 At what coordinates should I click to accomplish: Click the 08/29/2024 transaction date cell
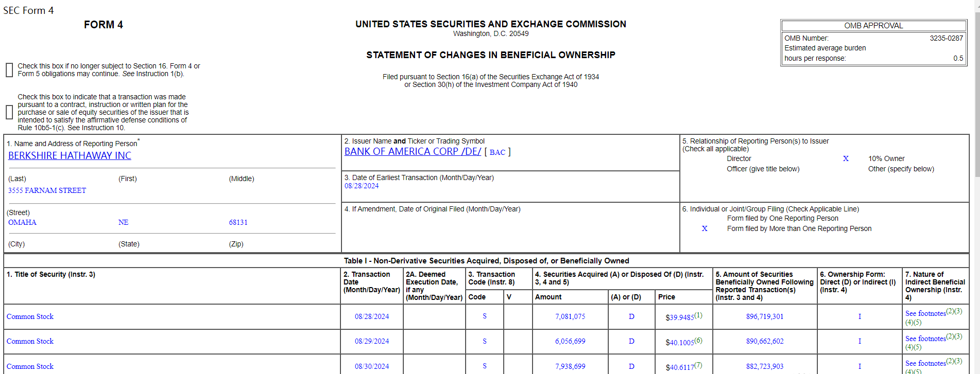pos(372,341)
